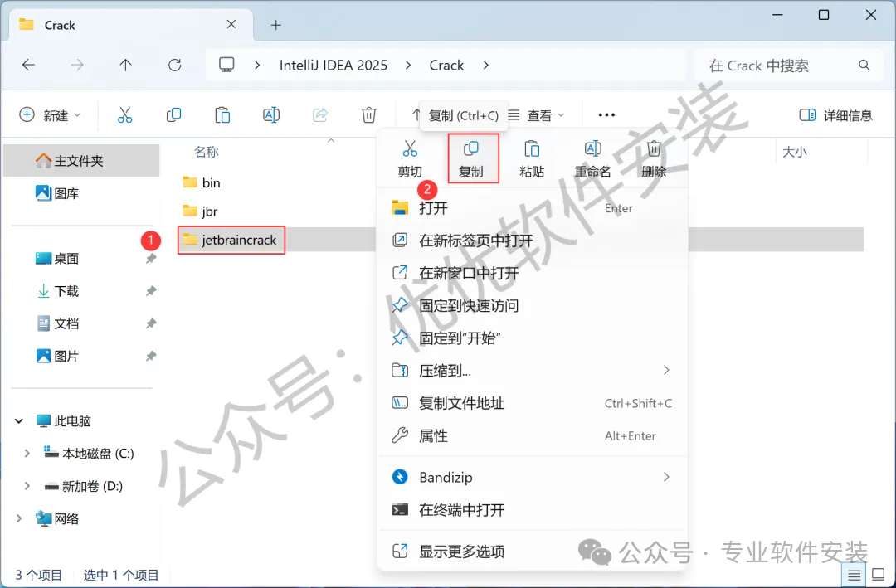Choose 显示更多选项

(532, 552)
